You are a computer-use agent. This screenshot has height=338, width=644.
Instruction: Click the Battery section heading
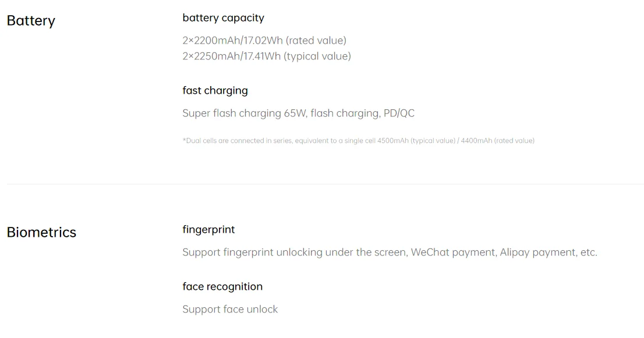click(31, 21)
